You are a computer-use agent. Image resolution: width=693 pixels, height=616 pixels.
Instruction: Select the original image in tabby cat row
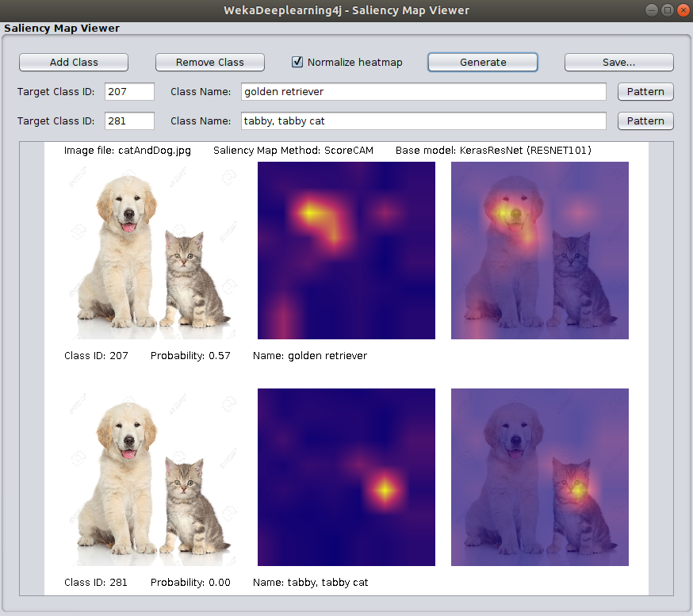[153, 477]
